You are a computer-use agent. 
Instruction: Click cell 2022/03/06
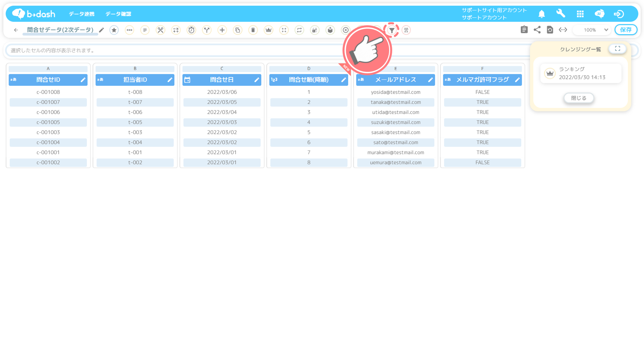(222, 92)
